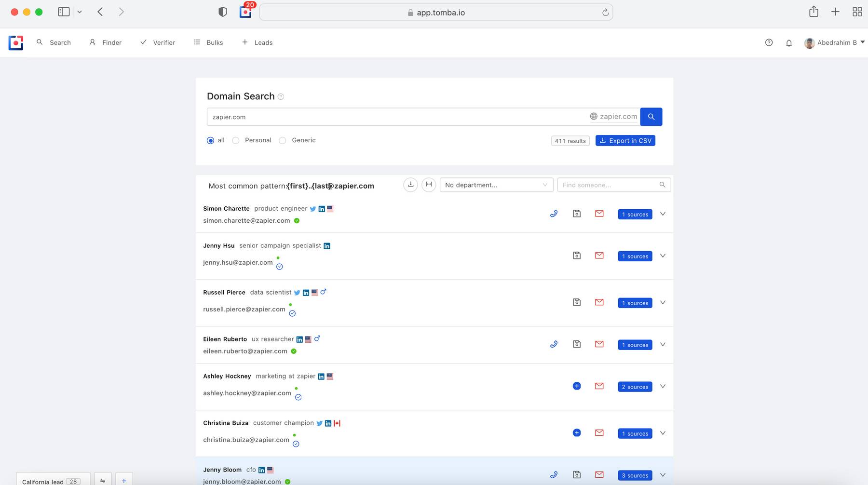Viewport: 868px width, 485px height.
Task: Click Safari's back arrow
Action: tap(100, 12)
